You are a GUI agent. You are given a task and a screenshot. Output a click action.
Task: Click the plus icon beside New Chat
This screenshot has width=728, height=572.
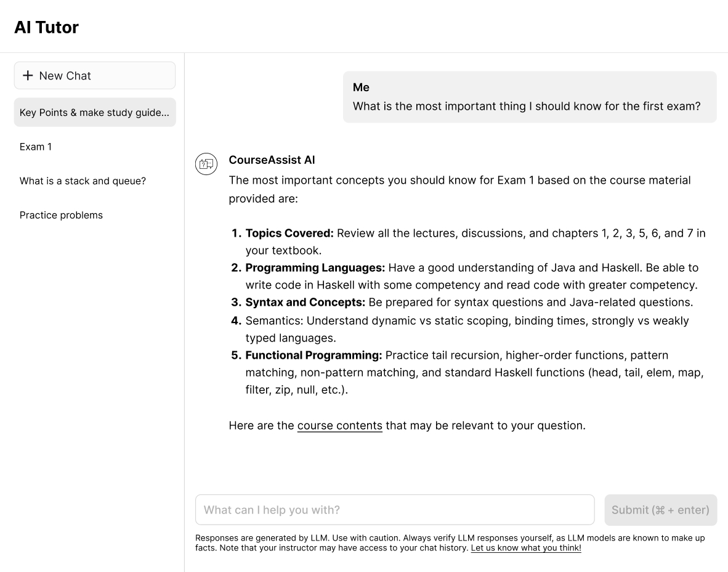[28, 76]
